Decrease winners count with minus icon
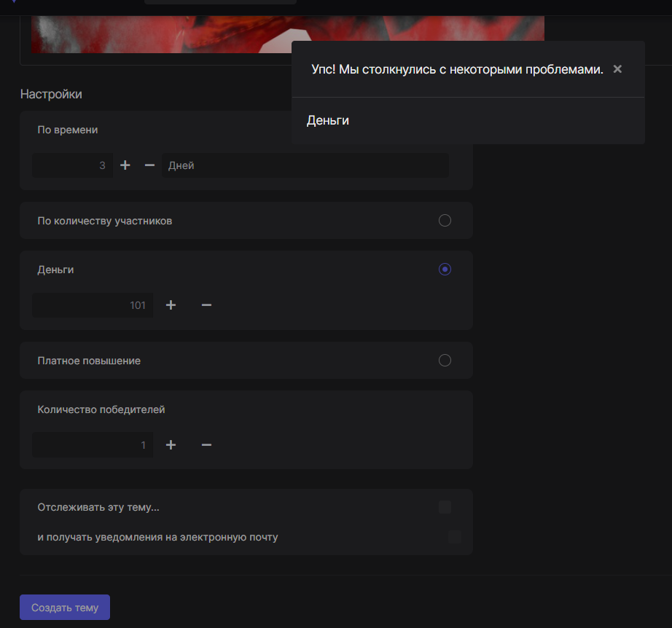The height and width of the screenshot is (628, 672). [x=206, y=445]
